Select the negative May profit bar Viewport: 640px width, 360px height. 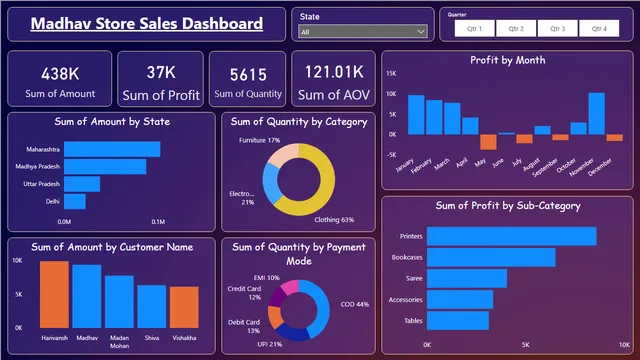488,142
